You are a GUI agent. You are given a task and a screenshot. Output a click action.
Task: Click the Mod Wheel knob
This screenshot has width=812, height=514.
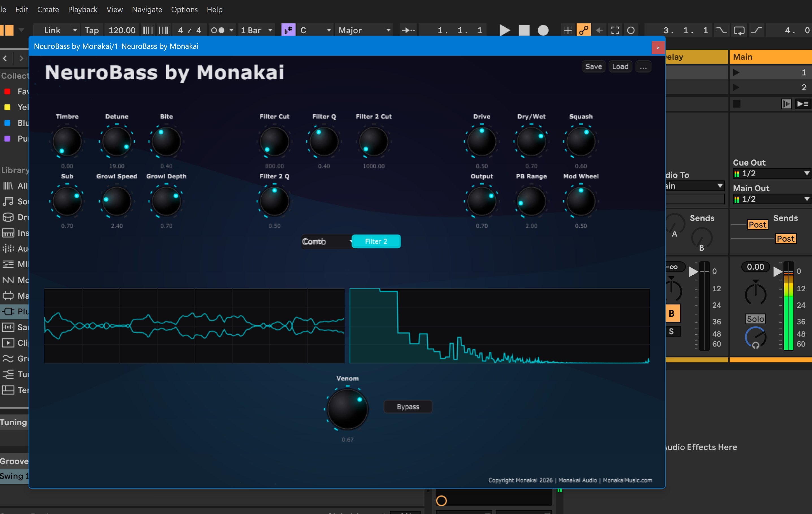581,201
